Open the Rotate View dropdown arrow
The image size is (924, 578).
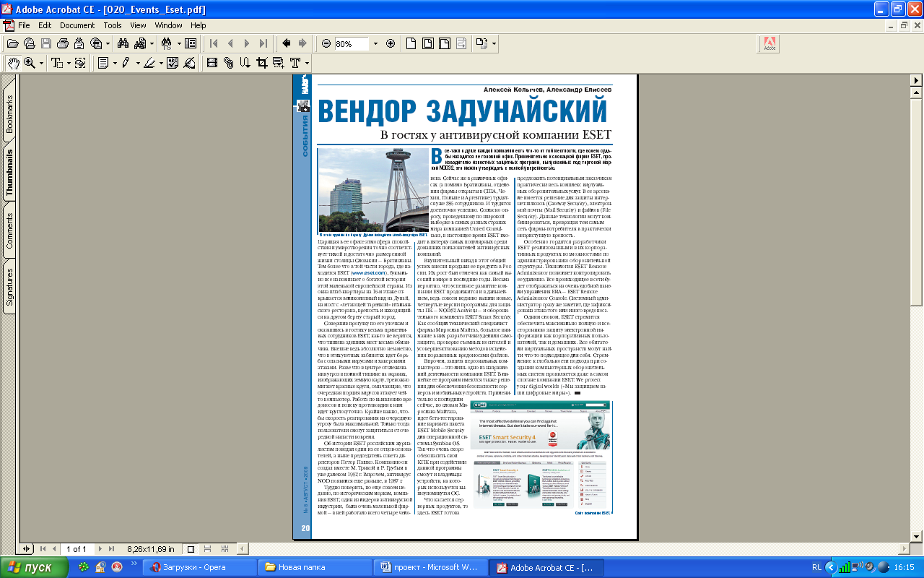494,43
